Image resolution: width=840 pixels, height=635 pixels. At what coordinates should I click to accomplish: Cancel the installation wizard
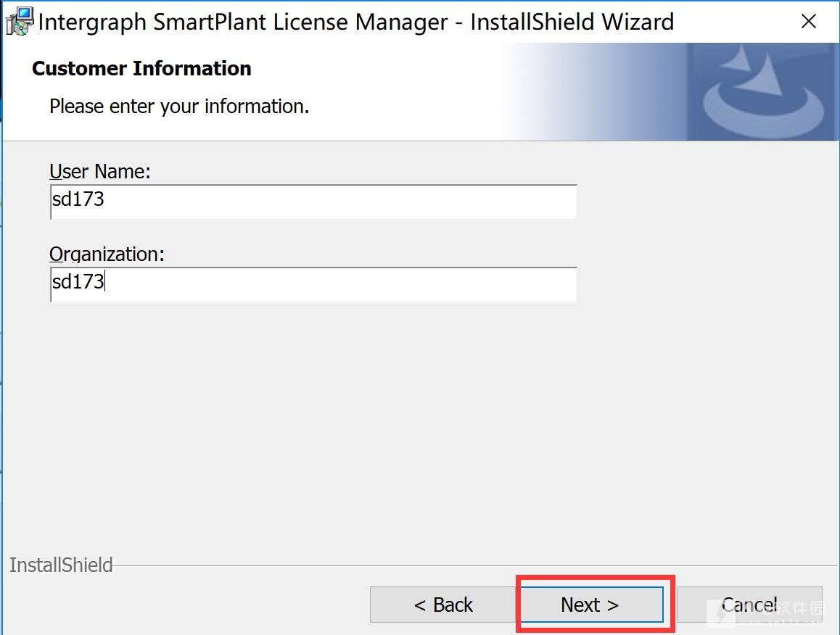click(749, 605)
